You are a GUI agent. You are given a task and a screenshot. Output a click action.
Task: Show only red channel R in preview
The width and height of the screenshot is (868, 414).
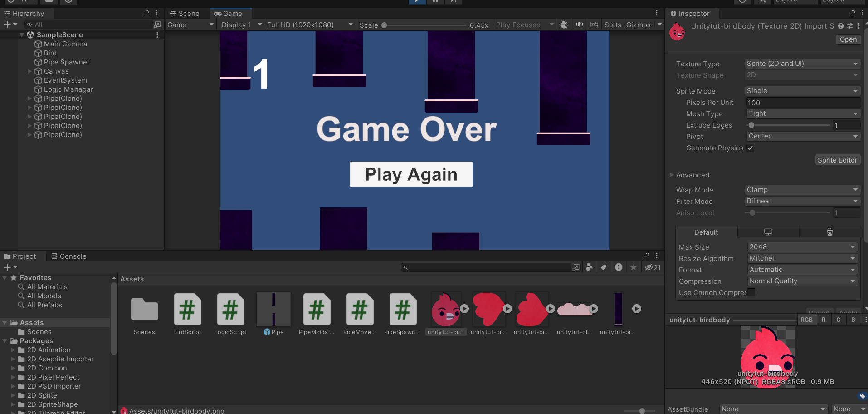click(x=824, y=320)
